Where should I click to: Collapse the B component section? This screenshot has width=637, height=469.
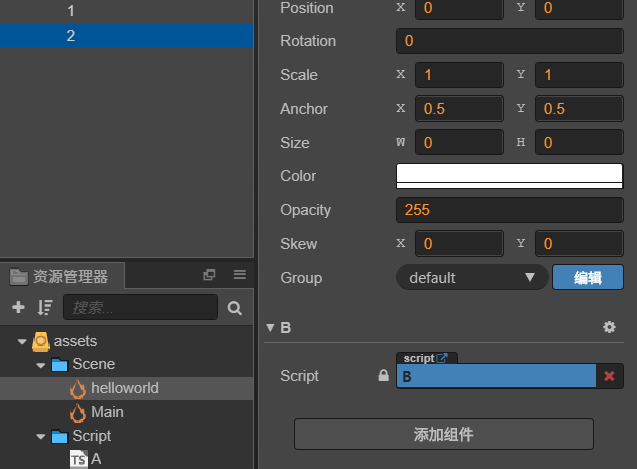[x=270, y=328]
